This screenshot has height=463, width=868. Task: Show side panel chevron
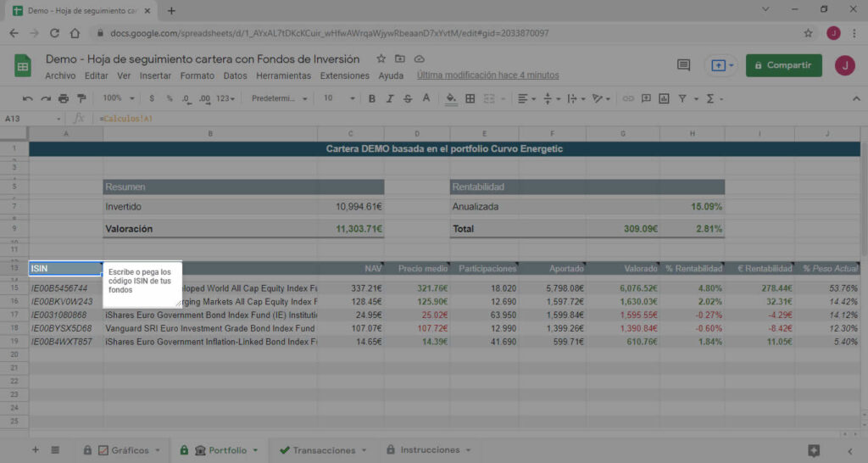coord(850,451)
